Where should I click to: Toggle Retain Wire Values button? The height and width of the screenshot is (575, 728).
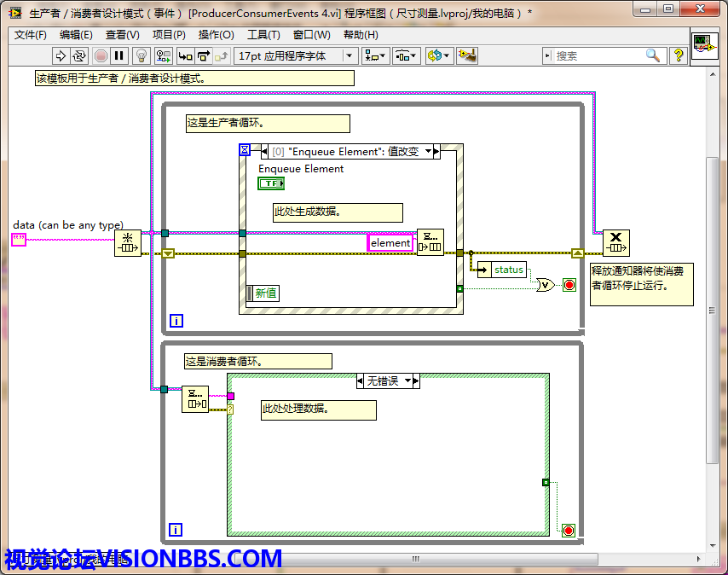coord(162,55)
